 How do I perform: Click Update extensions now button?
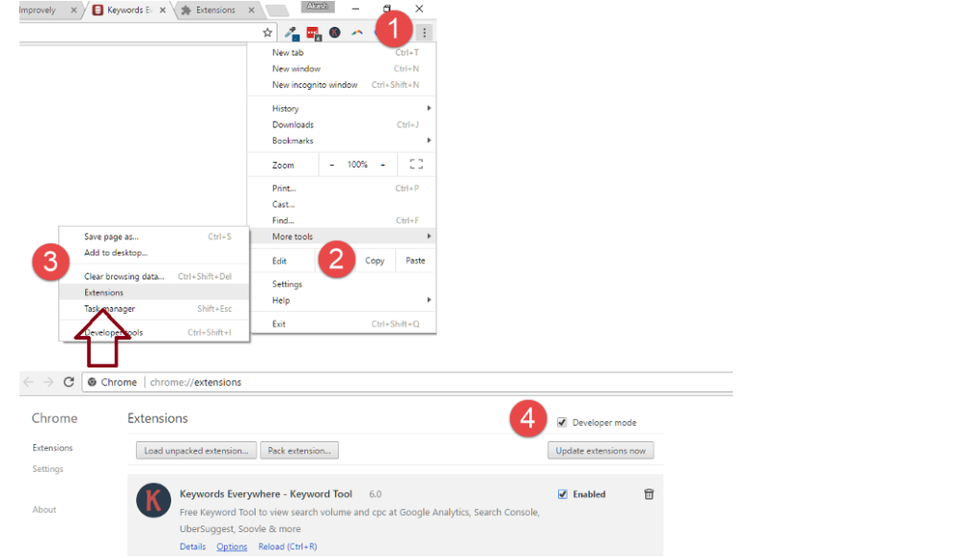601,451
